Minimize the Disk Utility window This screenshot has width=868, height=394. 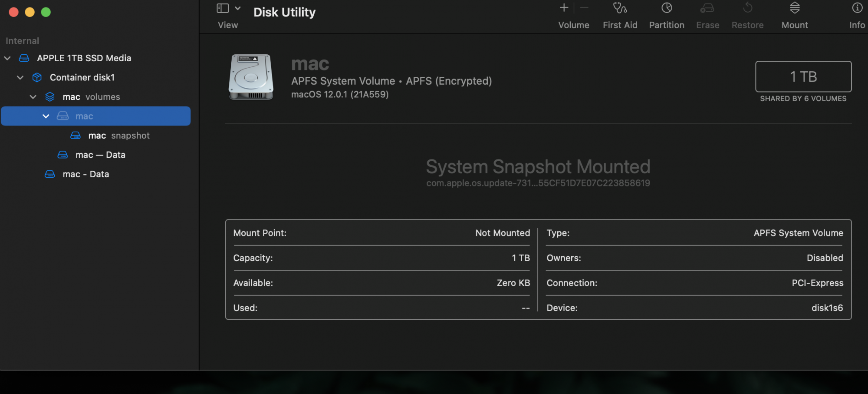pos(30,12)
